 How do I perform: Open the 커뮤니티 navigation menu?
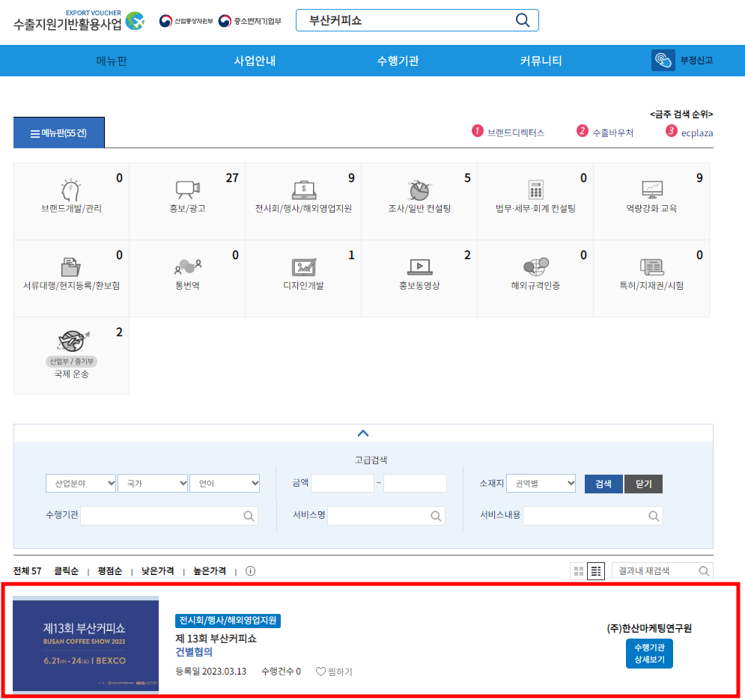pyautogui.click(x=541, y=61)
